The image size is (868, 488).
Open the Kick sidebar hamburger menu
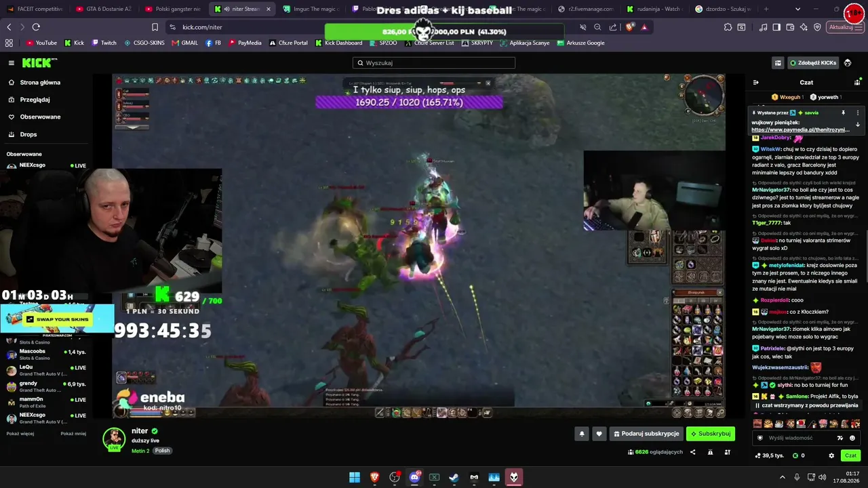click(x=12, y=63)
